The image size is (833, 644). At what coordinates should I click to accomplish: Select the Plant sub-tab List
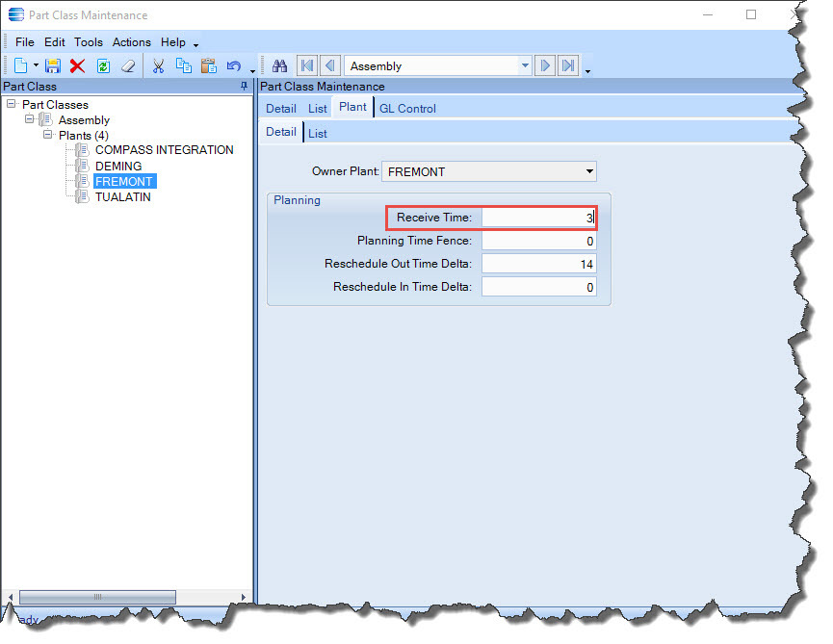pyautogui.click(x=317, y=133)
